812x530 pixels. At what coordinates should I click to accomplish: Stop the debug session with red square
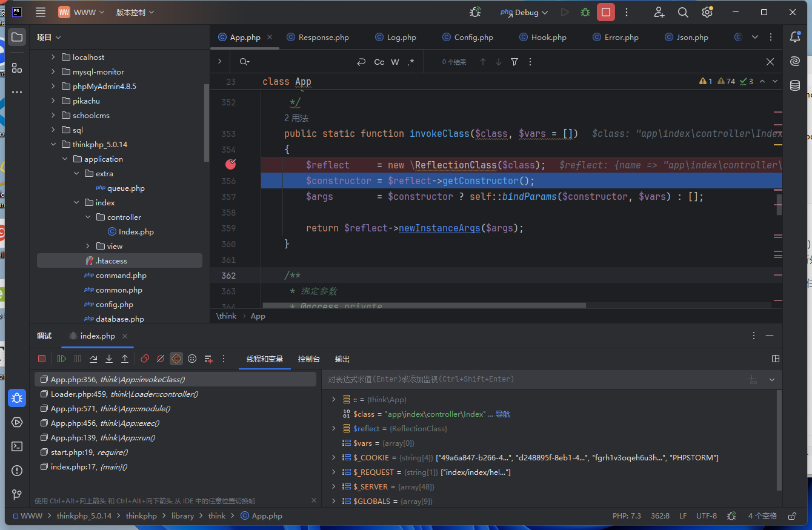click(42, 359)
